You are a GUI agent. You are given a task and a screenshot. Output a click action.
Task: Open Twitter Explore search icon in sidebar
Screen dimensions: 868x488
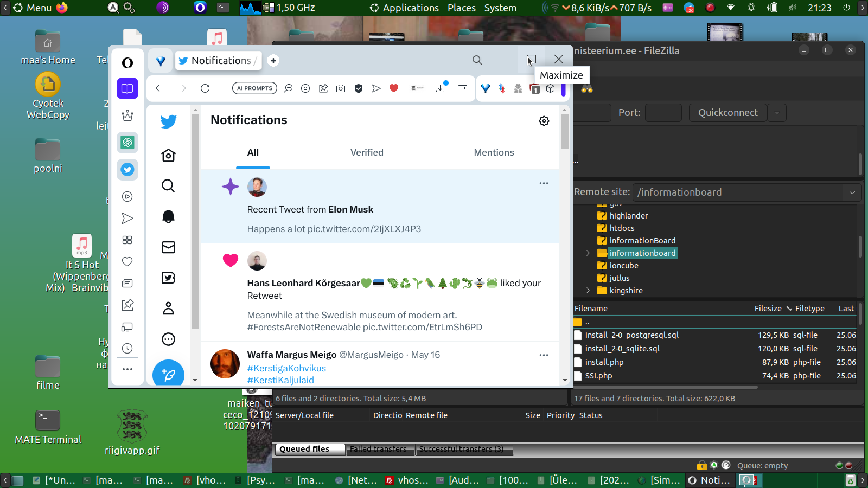click(x=168, y=186)
